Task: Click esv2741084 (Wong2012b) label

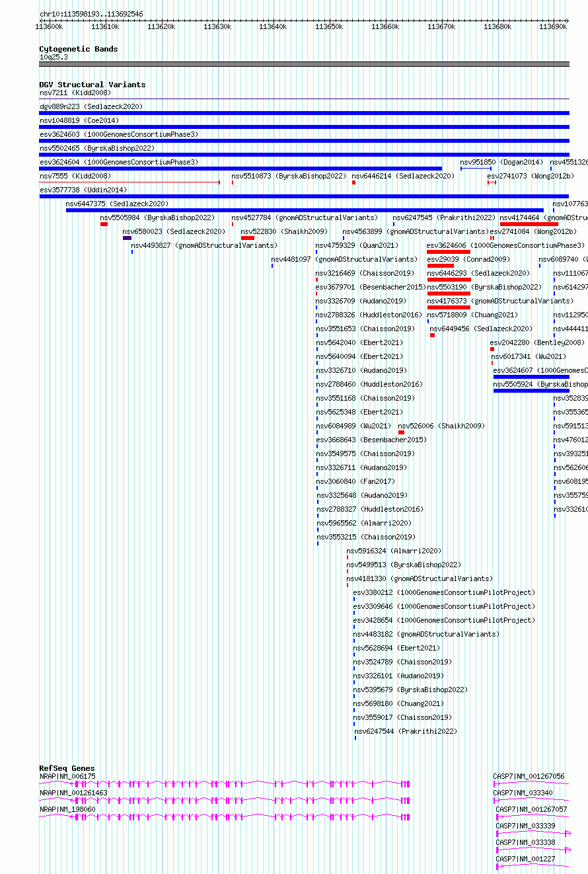Action: (x=533, y=231)
